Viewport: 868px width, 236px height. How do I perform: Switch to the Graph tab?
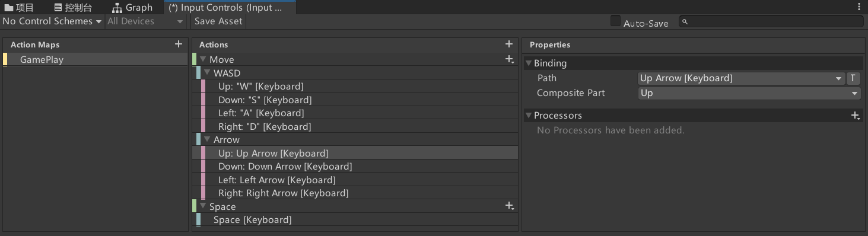132,8
